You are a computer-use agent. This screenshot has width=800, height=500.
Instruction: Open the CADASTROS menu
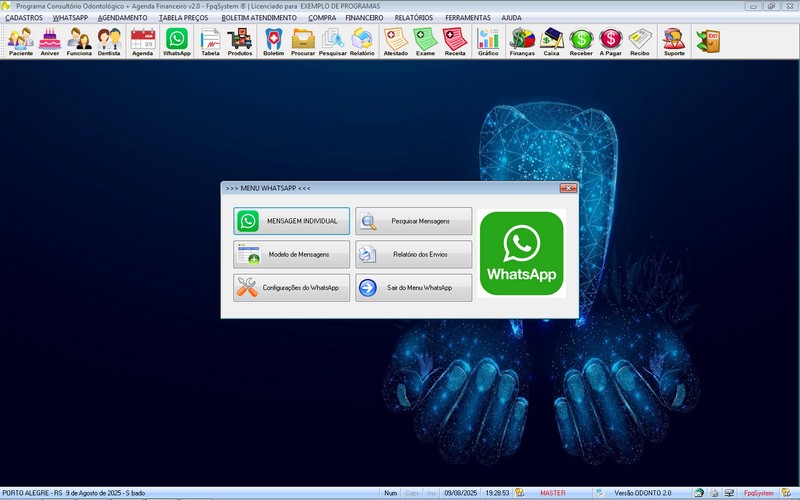24,18
